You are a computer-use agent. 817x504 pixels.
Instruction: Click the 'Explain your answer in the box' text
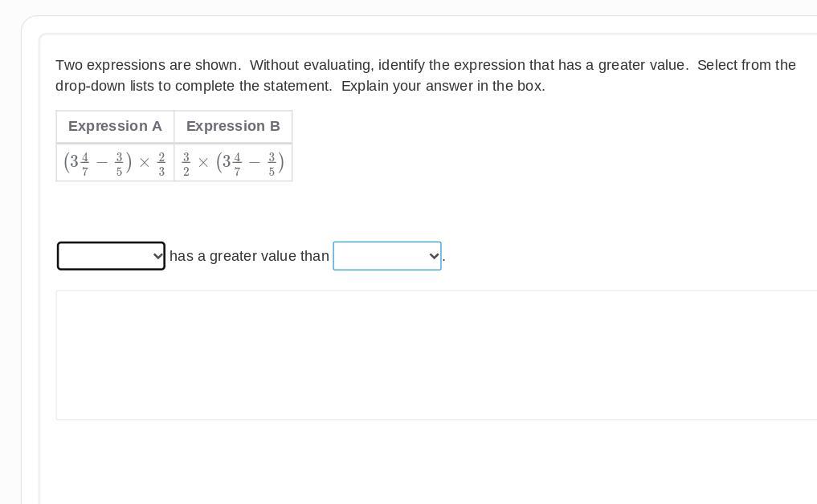443,86
